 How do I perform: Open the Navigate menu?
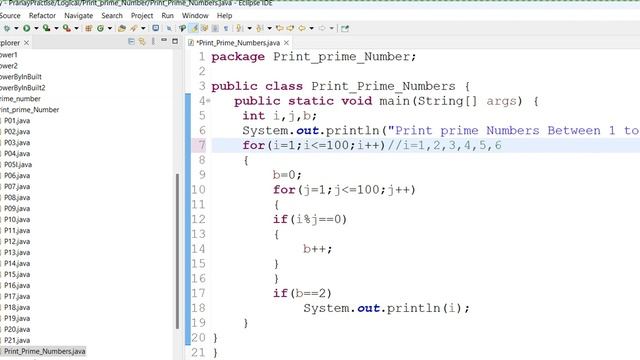(x=78, y=16)
